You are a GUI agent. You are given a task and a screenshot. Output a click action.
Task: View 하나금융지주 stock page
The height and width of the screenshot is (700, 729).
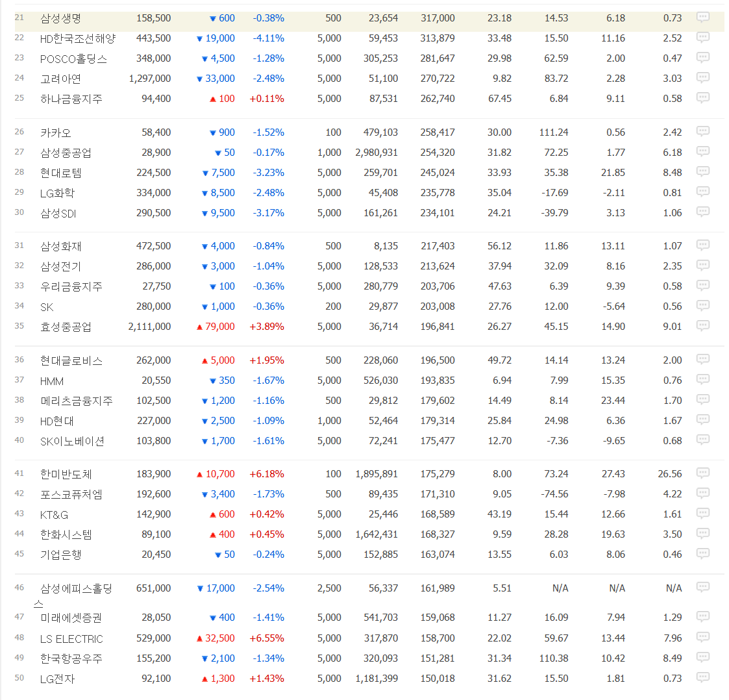[71, 99]
